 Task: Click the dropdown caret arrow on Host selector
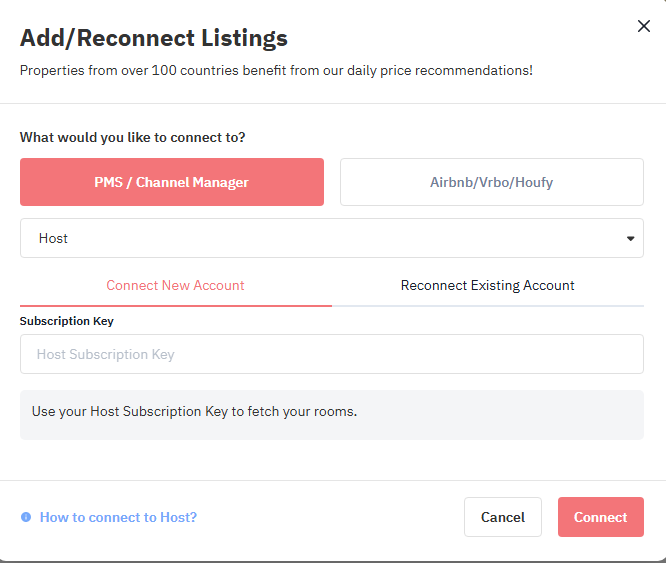630,239
